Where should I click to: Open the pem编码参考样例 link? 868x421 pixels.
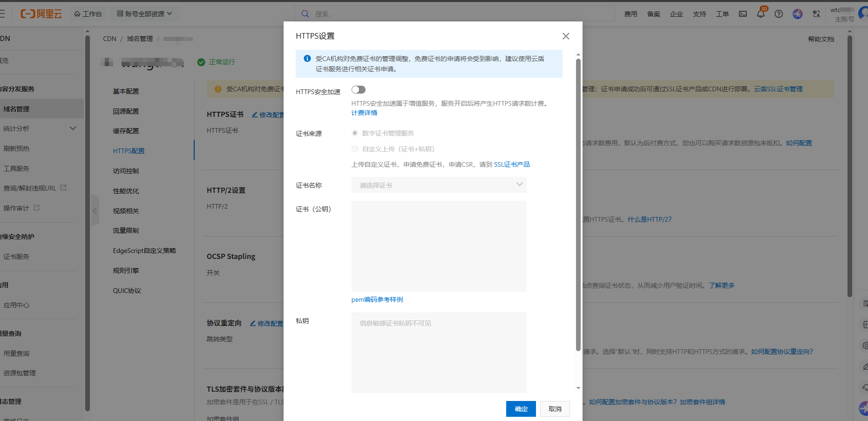pos(377,299)
